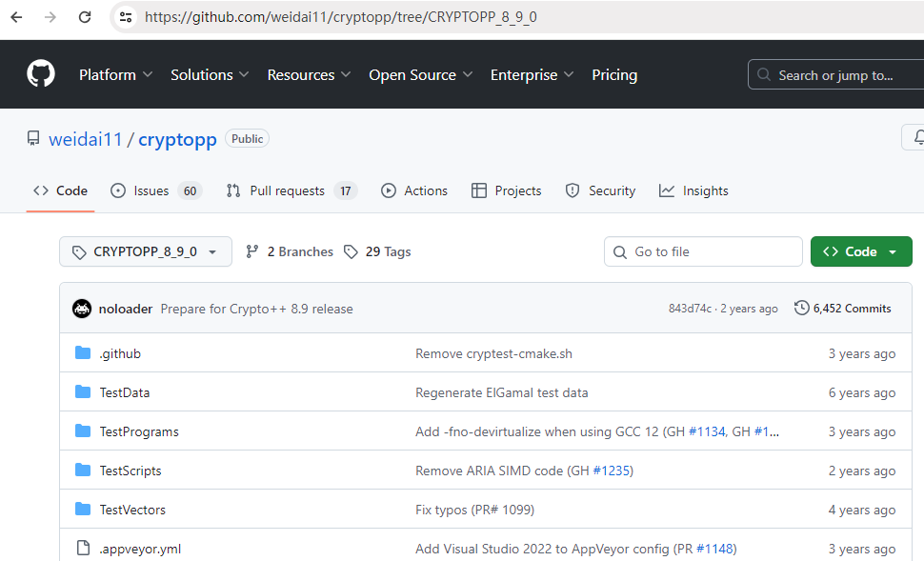Open commit Remove cryptest-cmake.sh
Screen dimensions: 924x561
493,353
